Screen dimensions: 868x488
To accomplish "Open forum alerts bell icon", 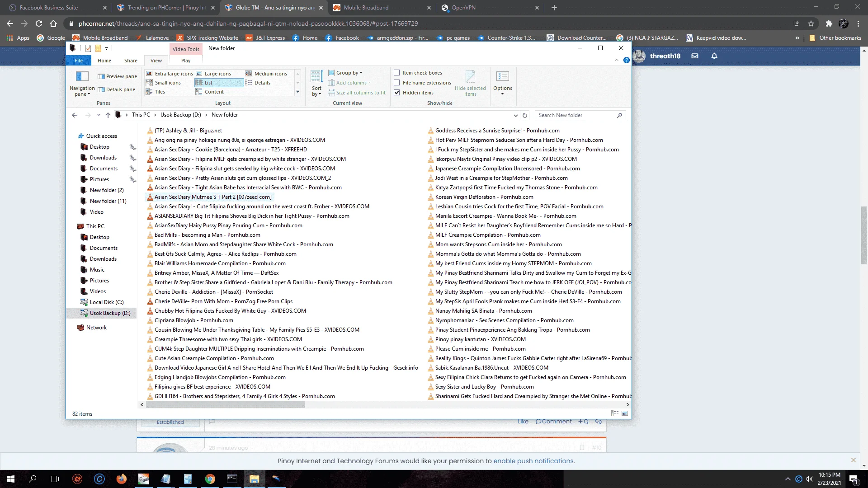I will click(714, 56).
